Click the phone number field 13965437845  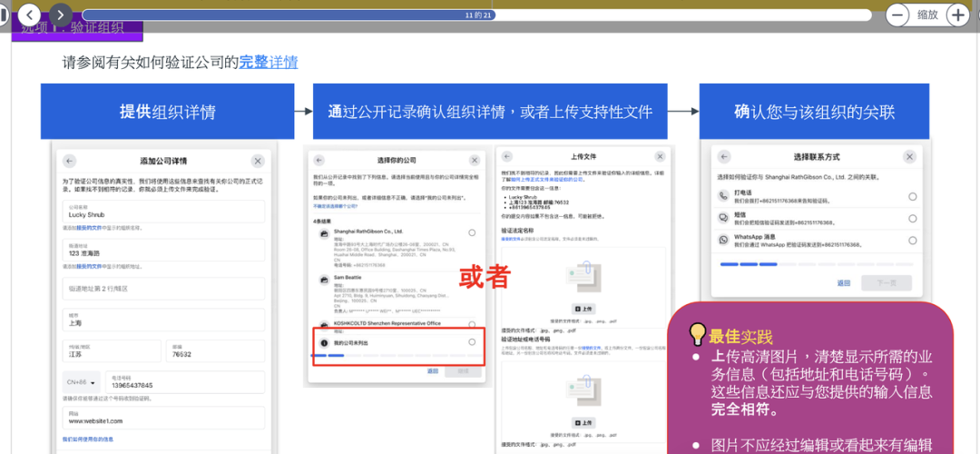(185, 382)
